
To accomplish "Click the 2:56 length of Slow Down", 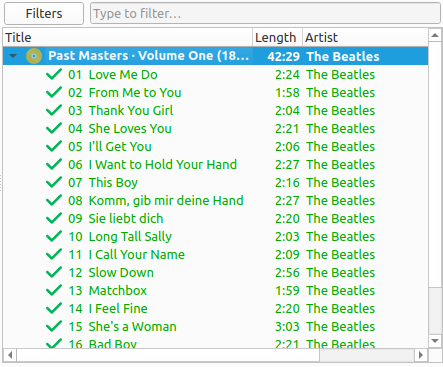I will pyautogui.click(x=287, y=272).
